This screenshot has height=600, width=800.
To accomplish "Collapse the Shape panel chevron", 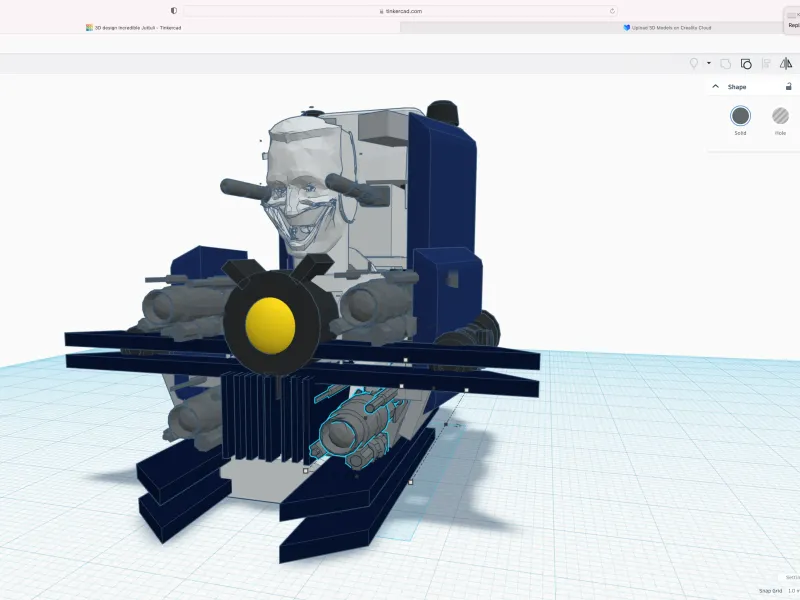I will [x=716, y=87].
